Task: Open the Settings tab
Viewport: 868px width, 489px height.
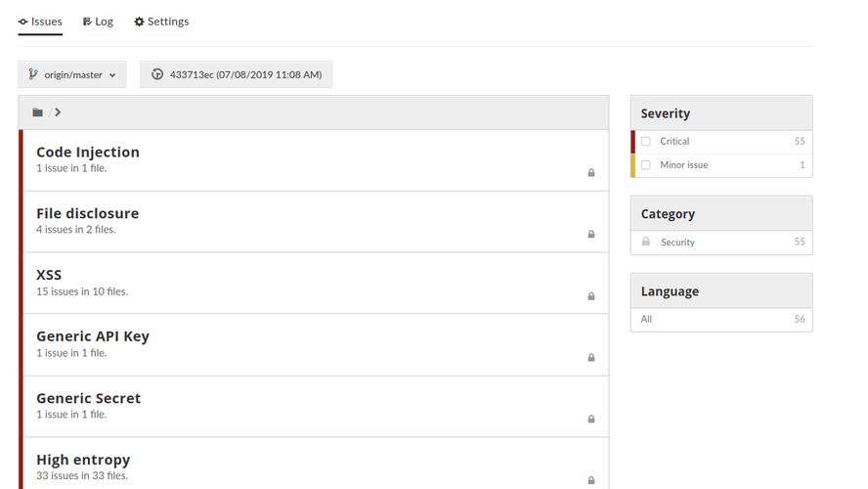Action: (x=161, y=22)
